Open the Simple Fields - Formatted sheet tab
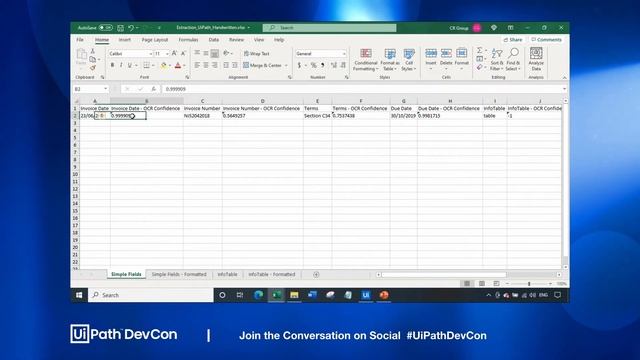Image resolution: width=640 pixels, height=360 pixels. tap(179, 274)
